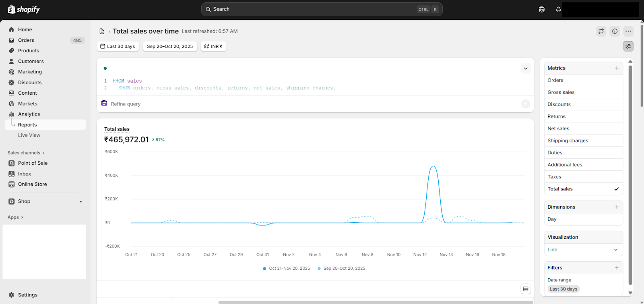Open the Sep 20–Oct 20, 2025 comparison picker
644x304 pixels.
tap(170, 46)
